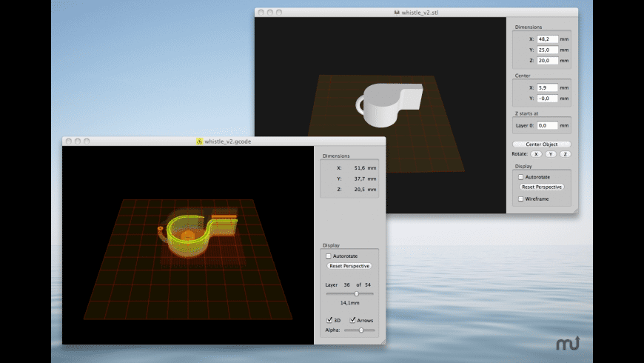
Task: Click the whistle_v2.gcode window title
Action: 227,141
